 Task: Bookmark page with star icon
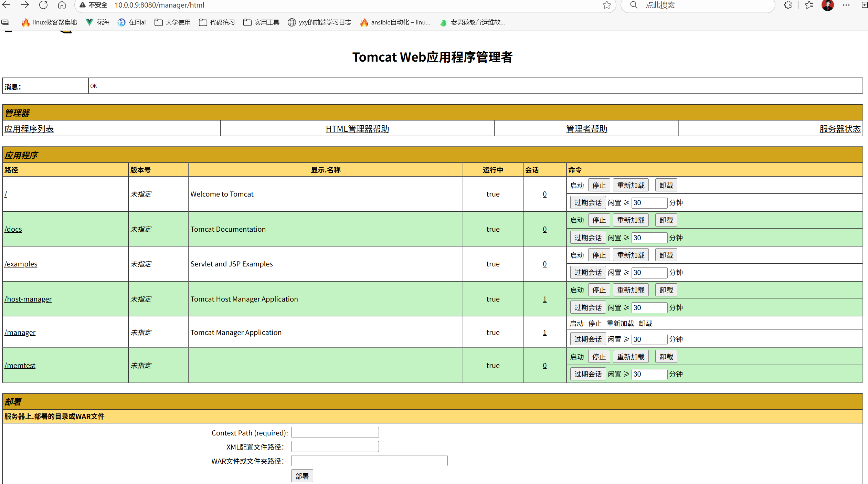(x=607, y=5)
